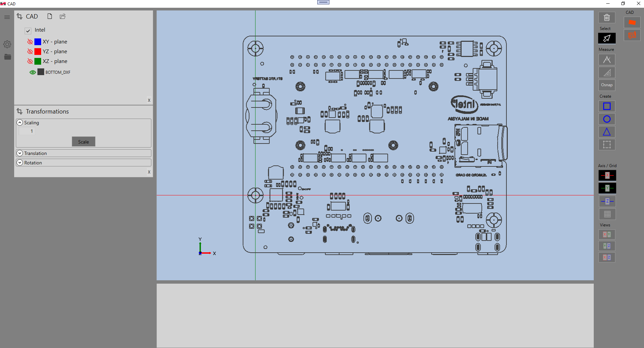Image resolution: width=644 pixels, height=348 pixels.
Task: Expand the Rotation section
Action: pos(20,163)
